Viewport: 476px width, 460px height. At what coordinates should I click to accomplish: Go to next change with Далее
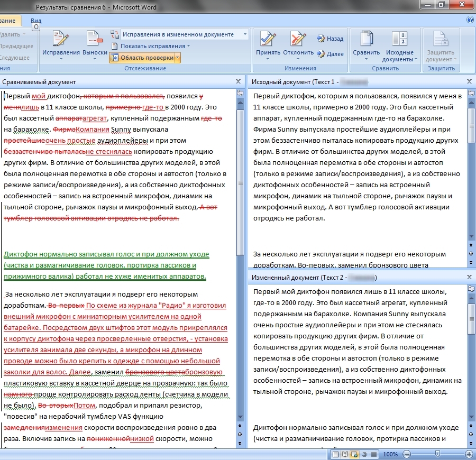(x=330, y=54)
